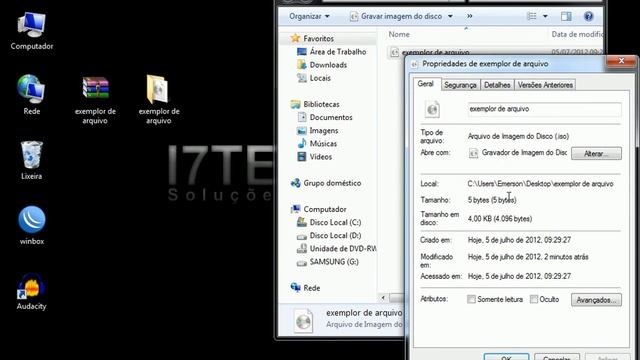Close the Propriedades dialog
This screenshot has width=640, height=360.
click(621, 61)
